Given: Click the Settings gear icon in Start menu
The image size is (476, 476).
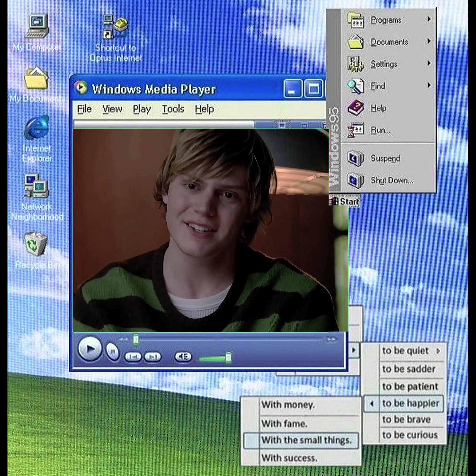Looking at the screenshot, I should (356, 64).
